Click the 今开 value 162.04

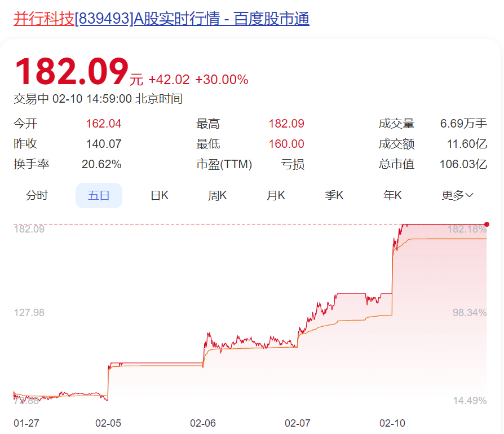click(x=104, y=124)
